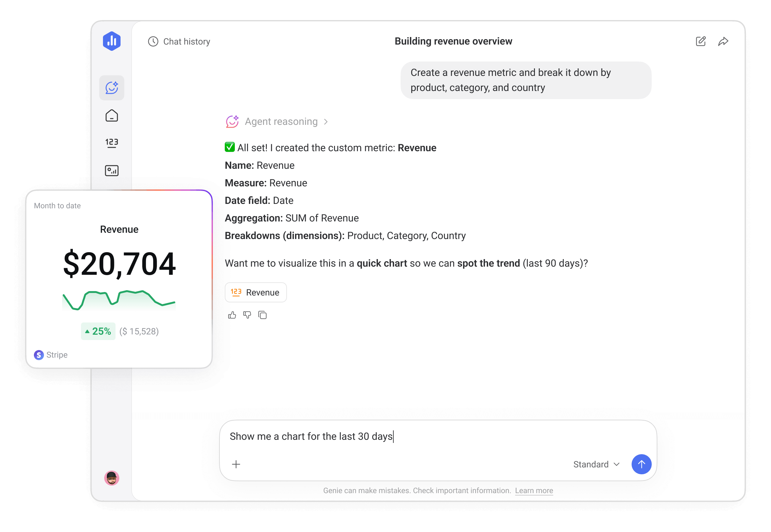Open attachment options with the plus button
Screen dimensions: 771x532
[236, 464]
